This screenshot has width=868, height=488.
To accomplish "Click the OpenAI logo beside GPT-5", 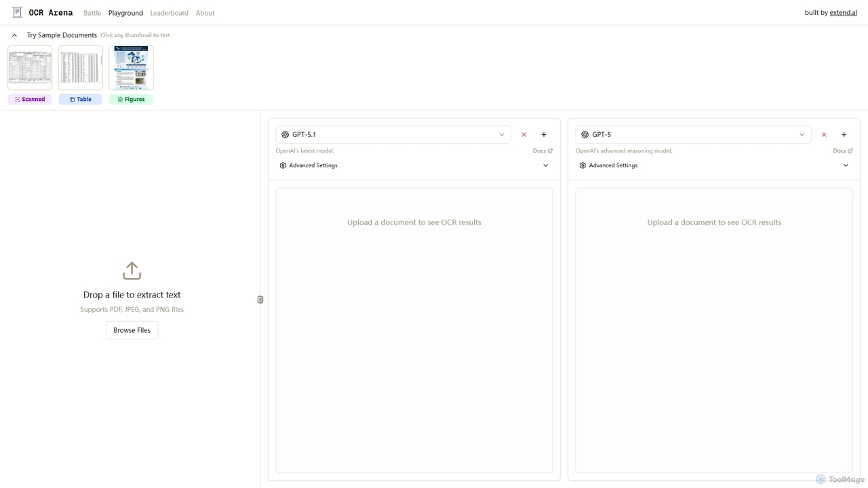I will (585, 135).
